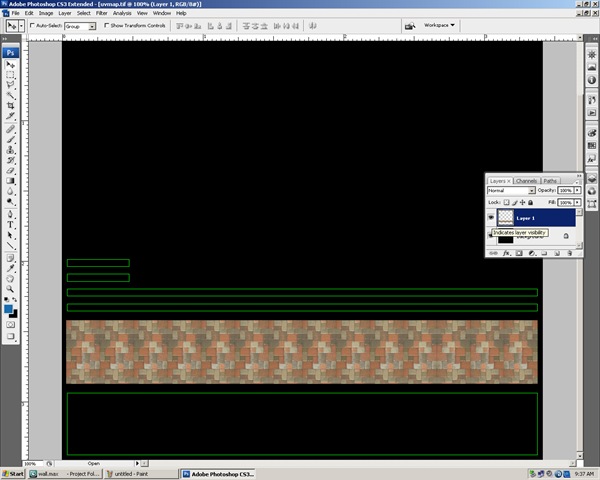Click the Link layers icon
This screenshot has width=600, height=480.
click(x=494, y=253)
